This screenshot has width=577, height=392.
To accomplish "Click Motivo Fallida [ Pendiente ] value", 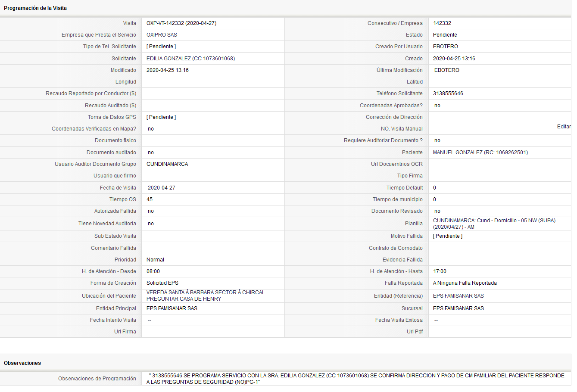I will pyautogui.click(x=448, y=236).
